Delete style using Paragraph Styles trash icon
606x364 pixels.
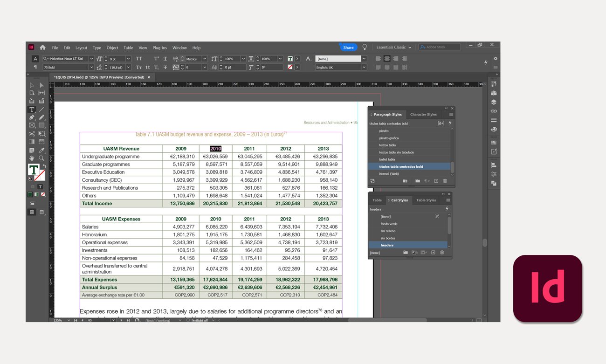coord(445,181)
